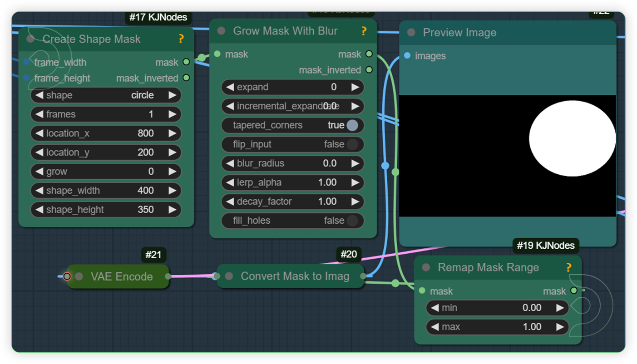Click the circle mask preview thumbnail
The height and width of the screenshot is (364, 637).
click(572, 138)
